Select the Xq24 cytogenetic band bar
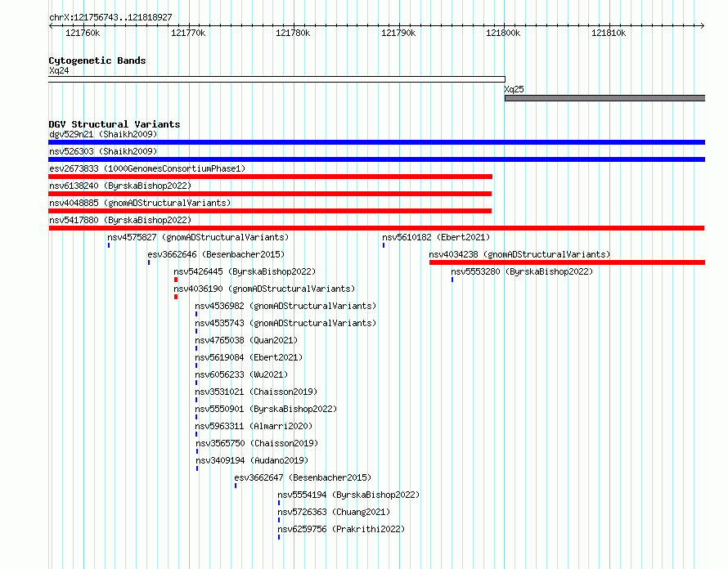The height and width of the screenshot is (569, 728). pyautogui.click(x=276, y=79)
